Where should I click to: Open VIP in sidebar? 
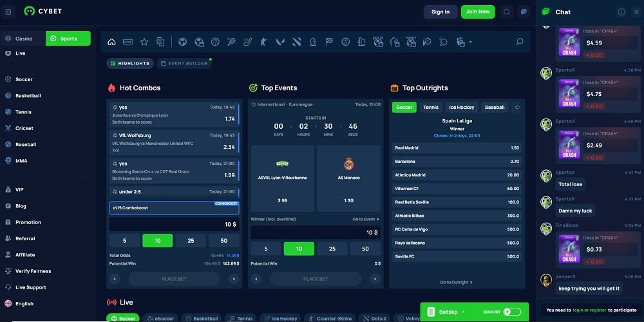pyautogui.click(x=19, y=190)
